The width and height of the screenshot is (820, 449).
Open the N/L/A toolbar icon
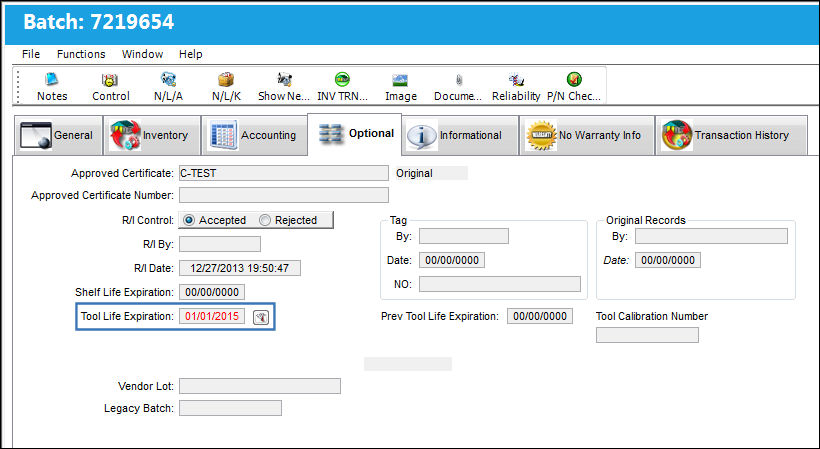pyautogui.click(x=168, y=87)
